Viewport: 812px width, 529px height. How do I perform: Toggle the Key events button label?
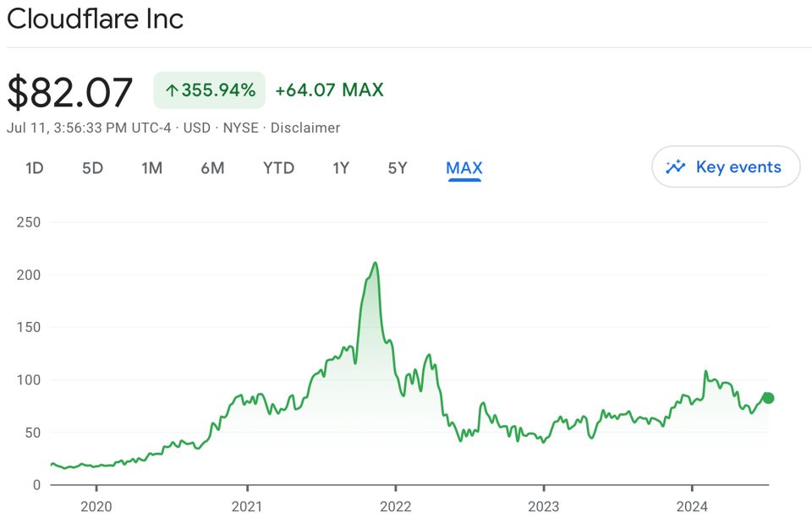pos(738,166)
